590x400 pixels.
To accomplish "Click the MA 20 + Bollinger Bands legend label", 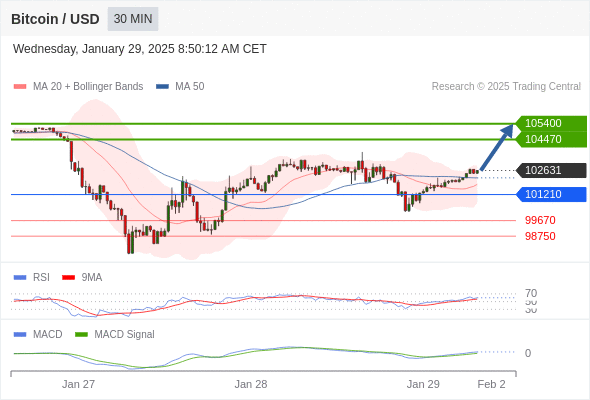I will click(x=88, y=87).
